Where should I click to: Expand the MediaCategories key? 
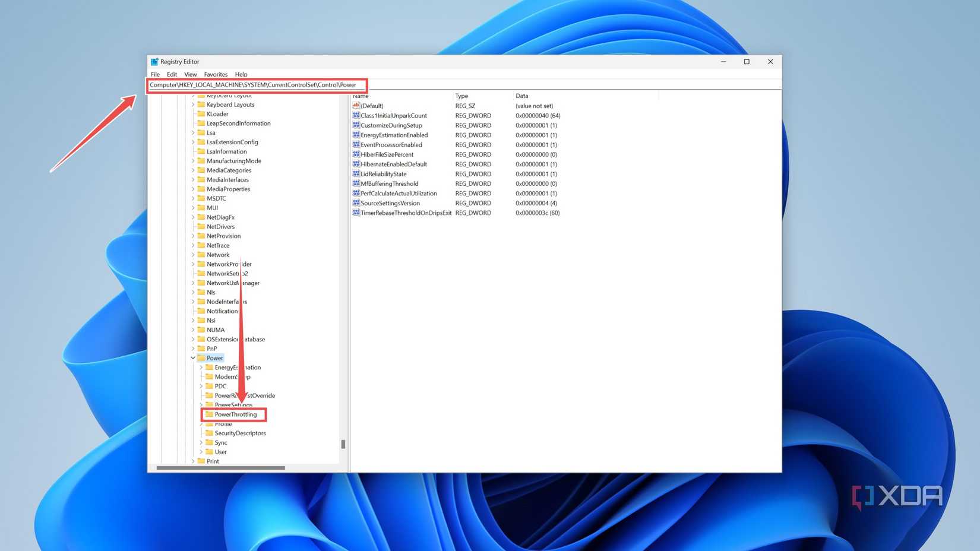pyautogui.click(x=193, y=170)
